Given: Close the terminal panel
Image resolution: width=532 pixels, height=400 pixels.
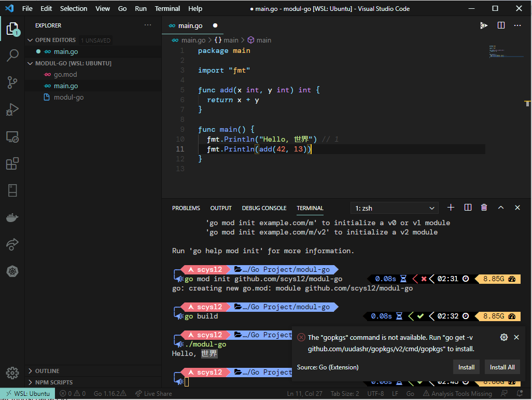Looking at the screenshot, I should point(517,208).
